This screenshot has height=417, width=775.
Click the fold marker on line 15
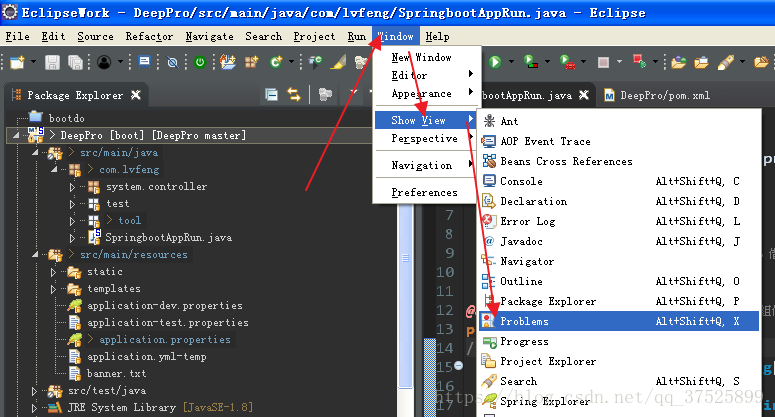tap(459, 366)
